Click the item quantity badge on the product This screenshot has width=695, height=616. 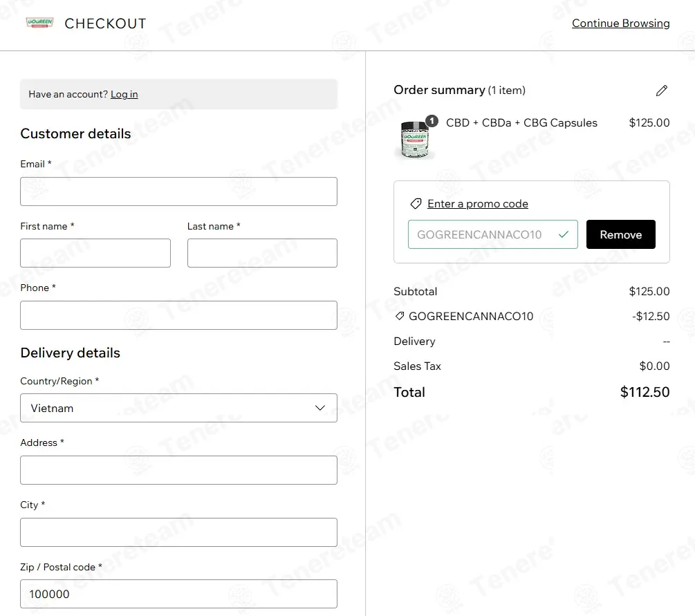click(432, 120)
